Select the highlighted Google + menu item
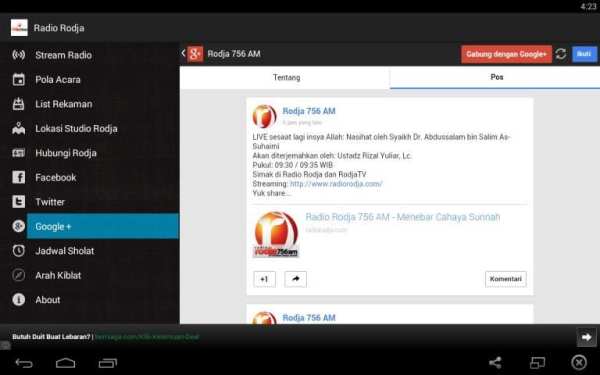600x375 pixels. click(x=103, y=226)
